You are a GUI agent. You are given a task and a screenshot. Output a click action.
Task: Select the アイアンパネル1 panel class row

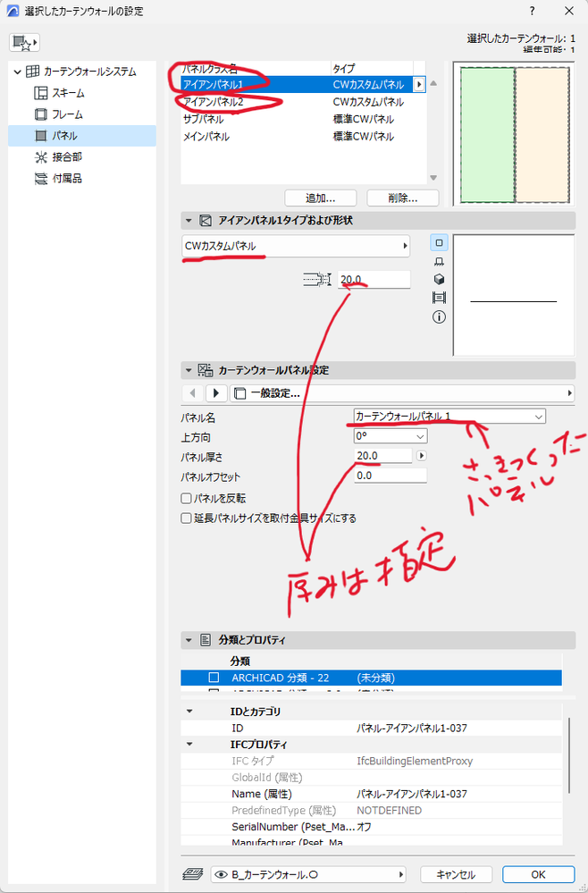(x=297, y=84)
